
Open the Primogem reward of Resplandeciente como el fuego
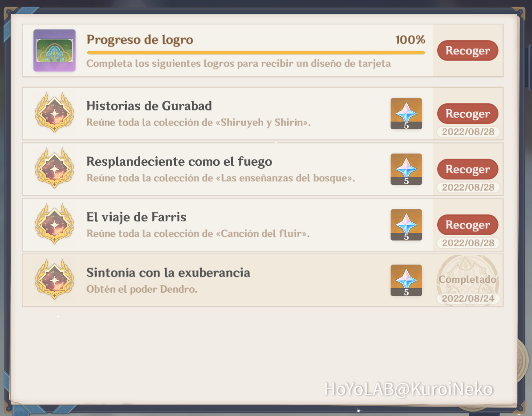tap(406, 169)
